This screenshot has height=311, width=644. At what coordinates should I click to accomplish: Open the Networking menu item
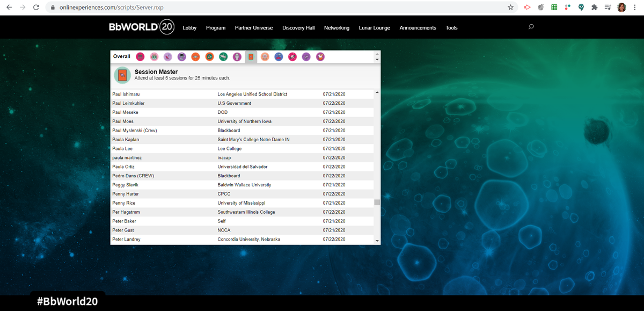[x=336, y=28]
